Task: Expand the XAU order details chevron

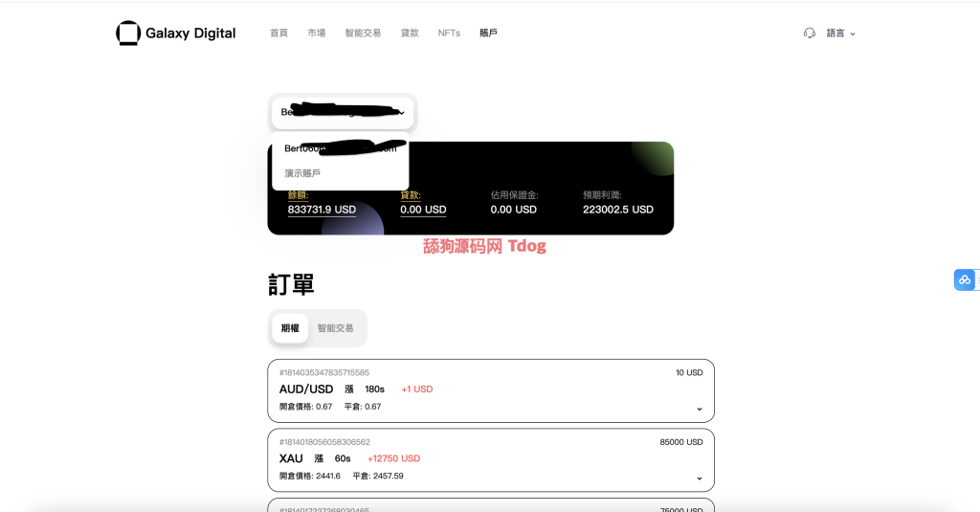Action: tap(700, 479)
